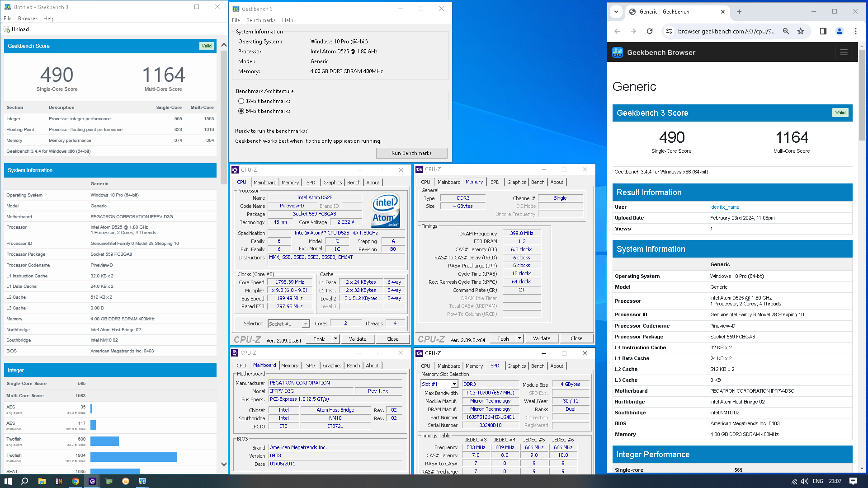Open the ideafix_name user link
Screen dimensions: 868x488
pyautogui.click(x=725, y=207)
